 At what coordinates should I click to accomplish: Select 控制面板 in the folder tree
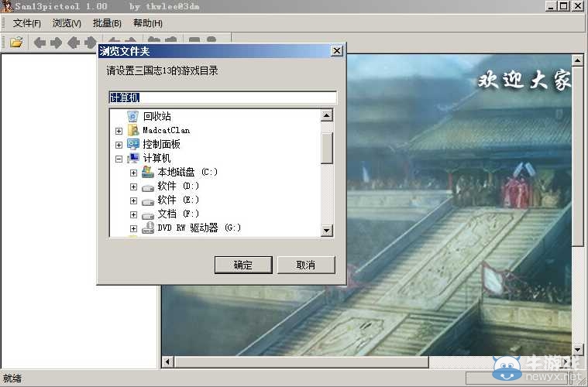click(162, 144)
